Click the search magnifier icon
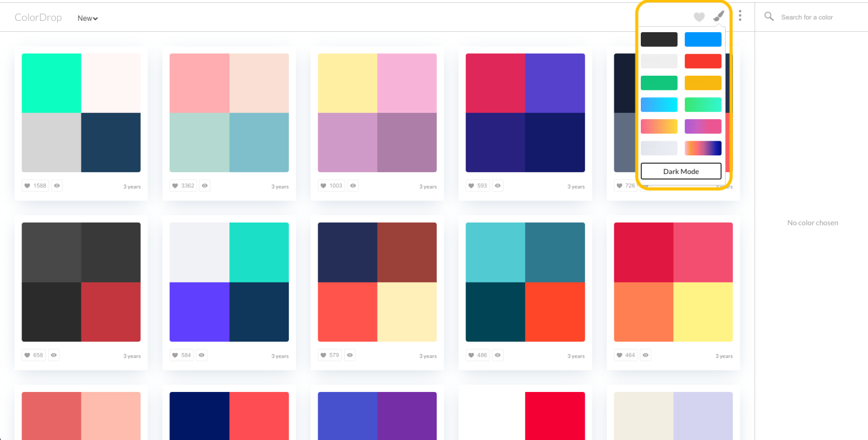The image size is (868, 440). (769, 16)
